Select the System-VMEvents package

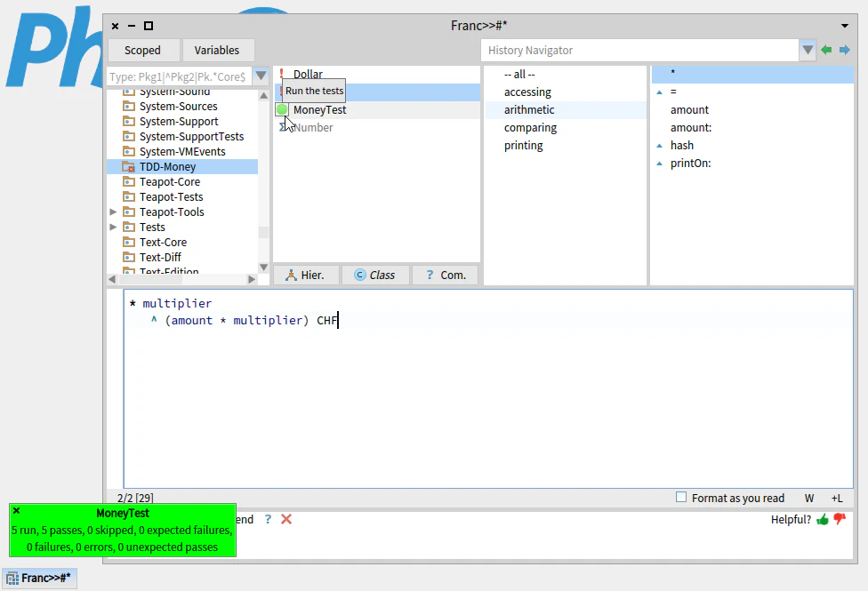(x=182, y=152)
